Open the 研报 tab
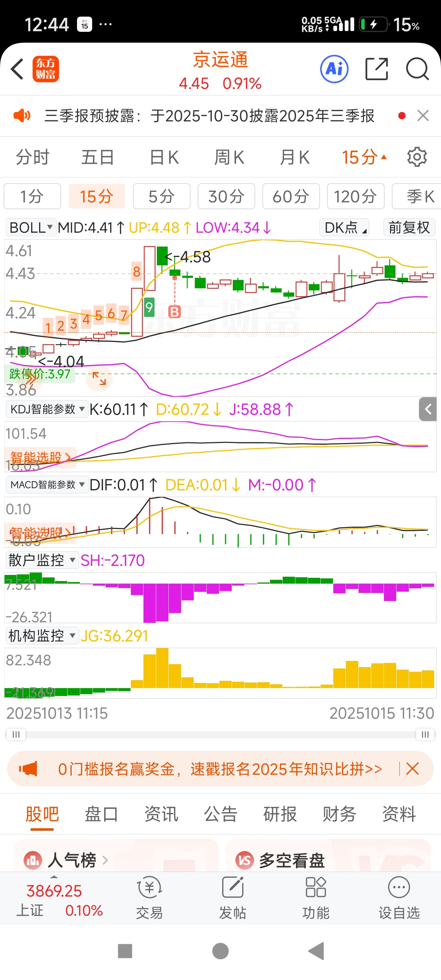 (280, 814)
